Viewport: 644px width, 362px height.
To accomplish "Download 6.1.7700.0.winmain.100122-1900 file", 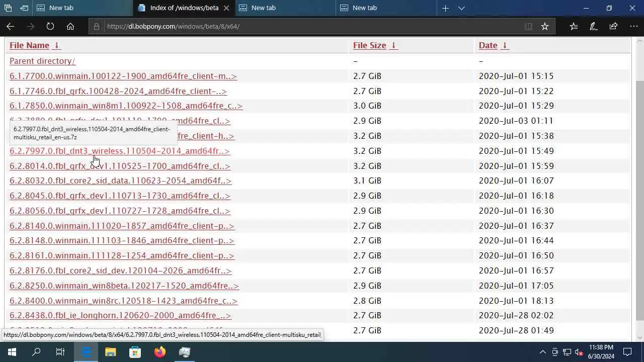I will (123, 76).
